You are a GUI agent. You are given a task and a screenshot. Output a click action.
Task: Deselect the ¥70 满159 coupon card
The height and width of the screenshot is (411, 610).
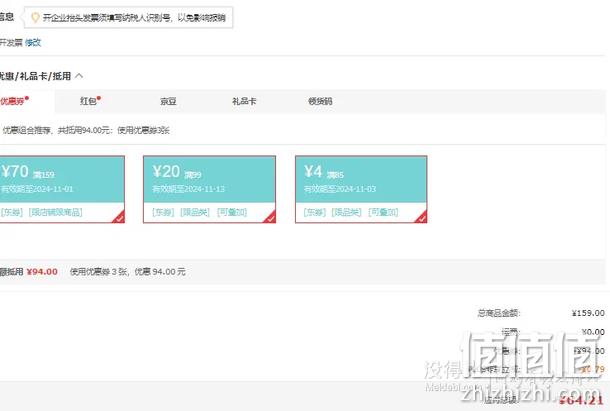pyautogui.click(x=62, y=189)
